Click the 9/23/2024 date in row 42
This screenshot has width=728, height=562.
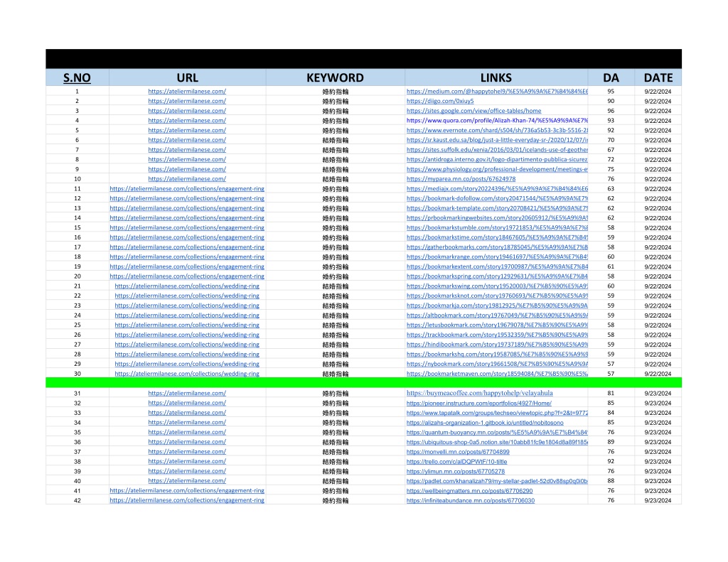[658, 501]
